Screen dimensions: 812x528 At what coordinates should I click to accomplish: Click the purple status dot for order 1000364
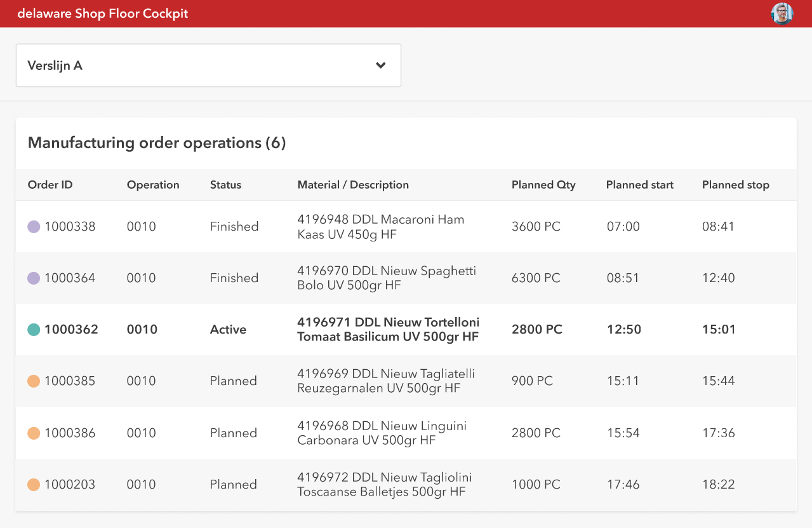(34, 278)
